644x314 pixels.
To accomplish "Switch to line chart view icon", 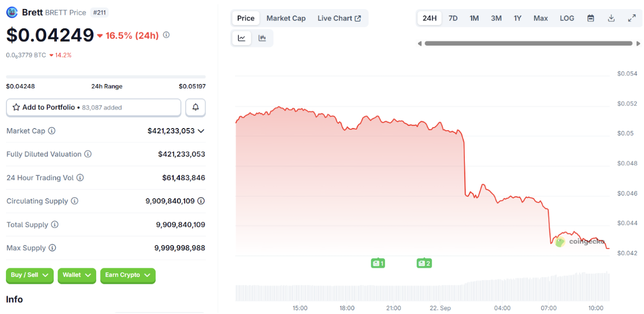I will click(x=242, y=38).
